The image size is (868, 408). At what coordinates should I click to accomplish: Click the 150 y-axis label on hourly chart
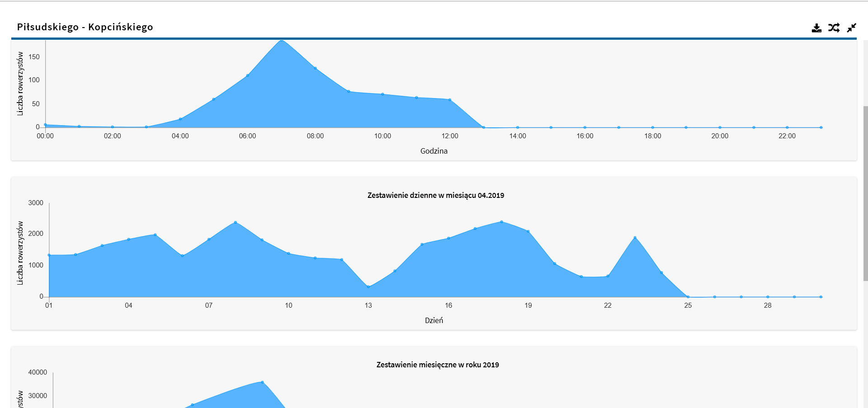pos(34,57)
